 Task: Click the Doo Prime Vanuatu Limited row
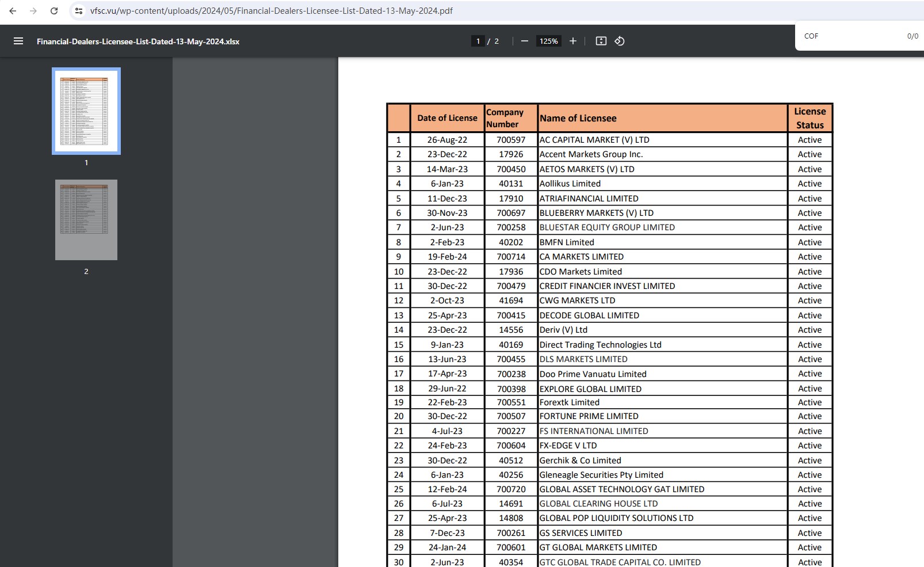(593, 374)
